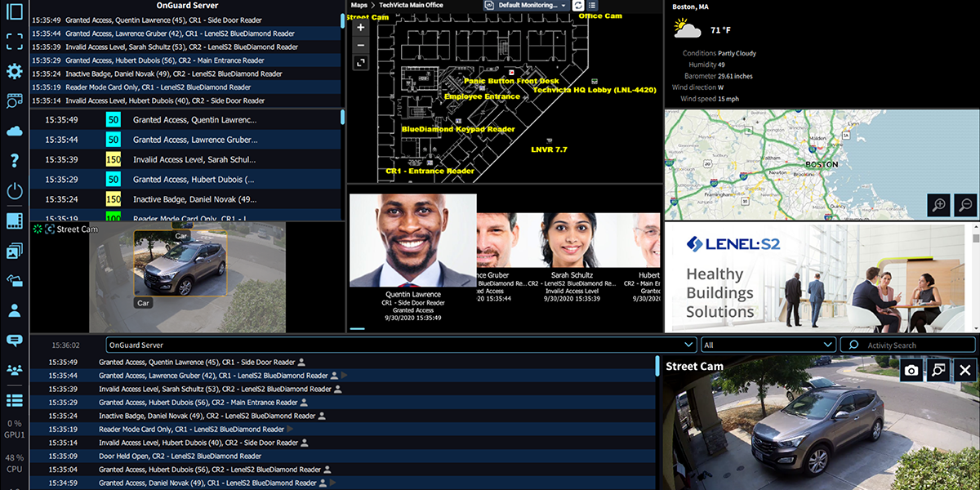Click person icon beside Quentin Lawrence in bottom list
The width and height of the screenshot is (980, 490).
(301, 362)
